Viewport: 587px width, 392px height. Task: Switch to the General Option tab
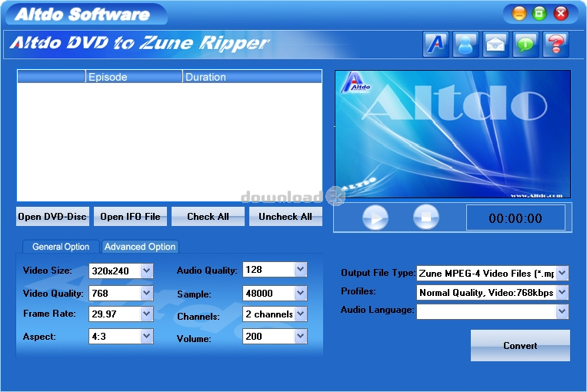coord(61,247)
